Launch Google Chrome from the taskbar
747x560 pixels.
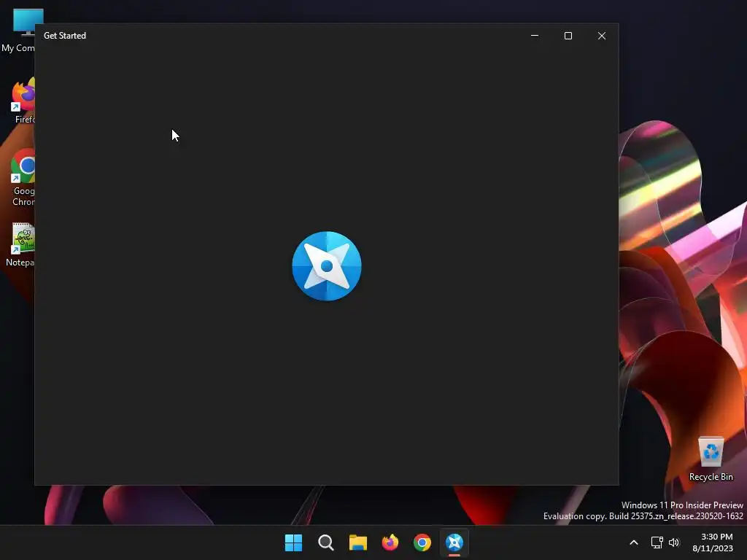[x=422, y=542]
